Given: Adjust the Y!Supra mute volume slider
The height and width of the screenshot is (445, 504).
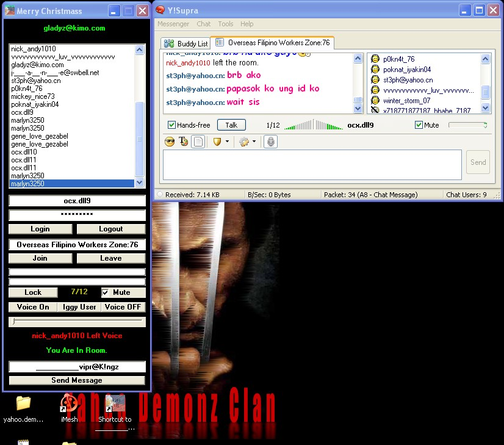Looking at the screenshot, I should (x=467, y=125).
